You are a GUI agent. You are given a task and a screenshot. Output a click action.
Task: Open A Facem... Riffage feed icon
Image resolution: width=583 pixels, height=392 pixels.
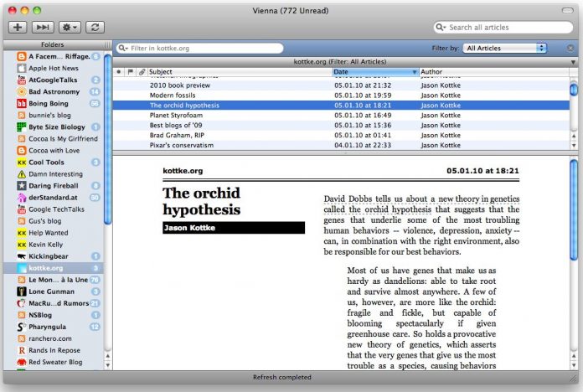22,56
